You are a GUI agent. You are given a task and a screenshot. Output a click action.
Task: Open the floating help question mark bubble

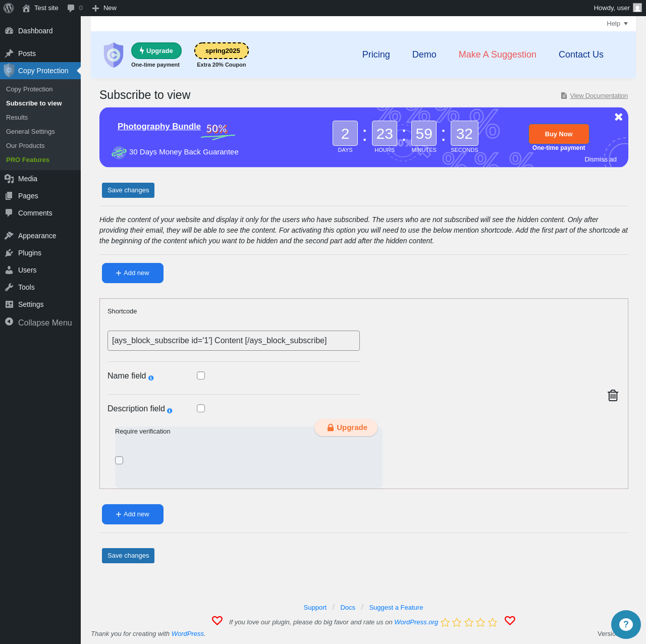click(x=626, y=624)
